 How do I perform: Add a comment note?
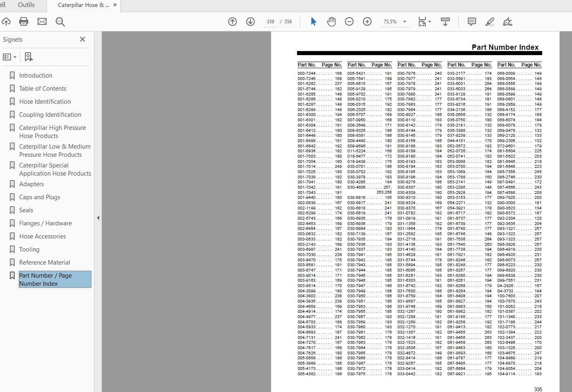(x=472, y=22)
